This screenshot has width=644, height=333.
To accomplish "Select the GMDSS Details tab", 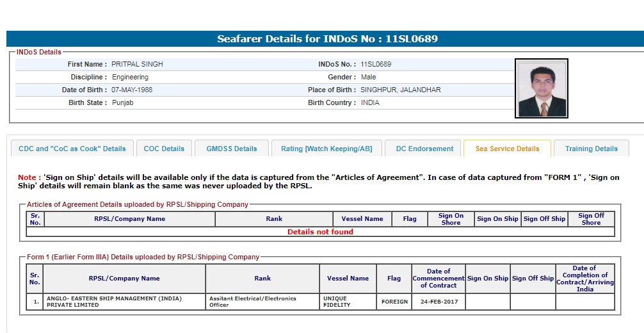I will click(232, 149).
